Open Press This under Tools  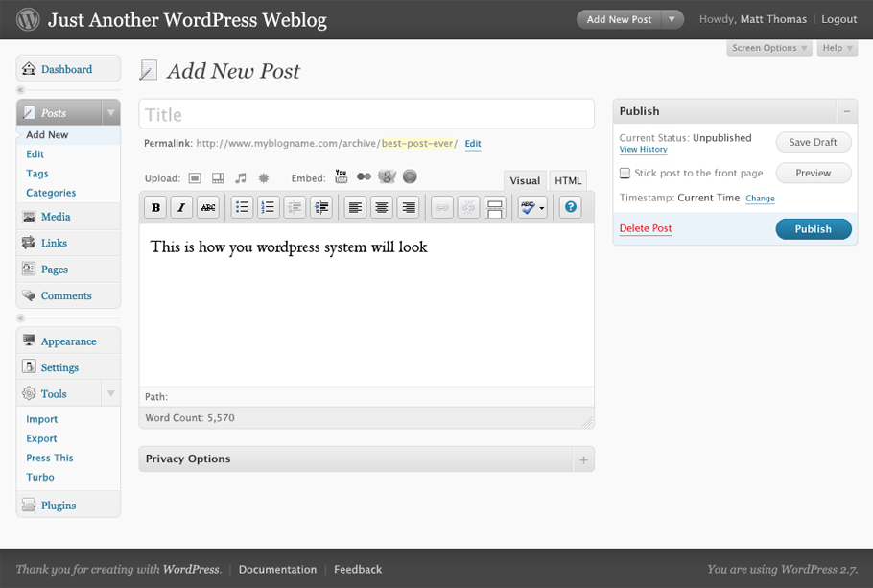[50, 458]
